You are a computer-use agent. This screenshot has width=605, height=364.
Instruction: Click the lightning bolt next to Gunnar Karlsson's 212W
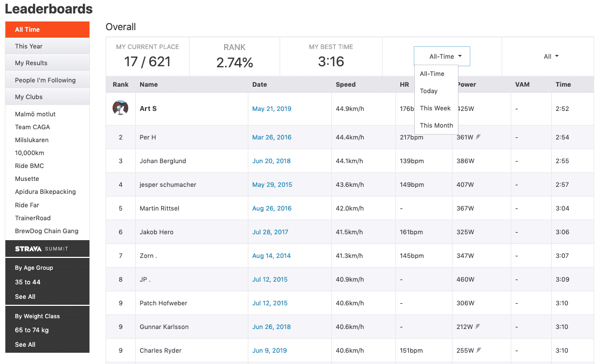coord(478,327)
